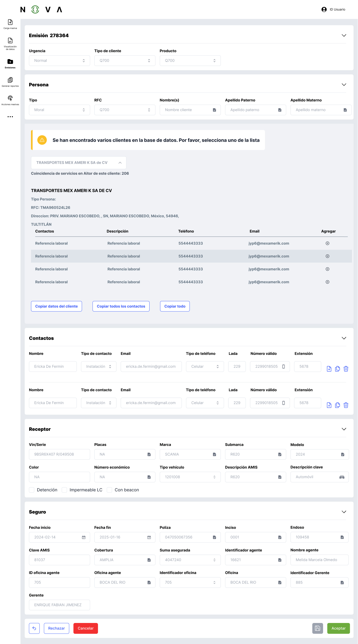Open the Urgencia dropdown
The image size is (358, 644).
coord(59,60)
